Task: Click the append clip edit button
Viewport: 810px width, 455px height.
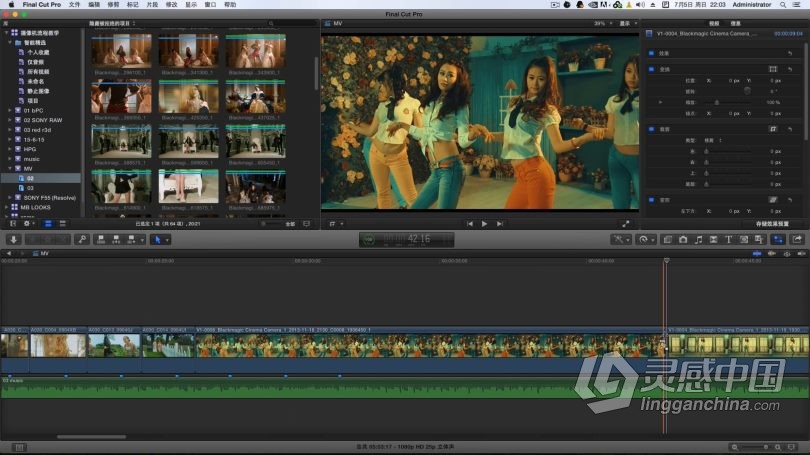Action: (x=131, y=240)
